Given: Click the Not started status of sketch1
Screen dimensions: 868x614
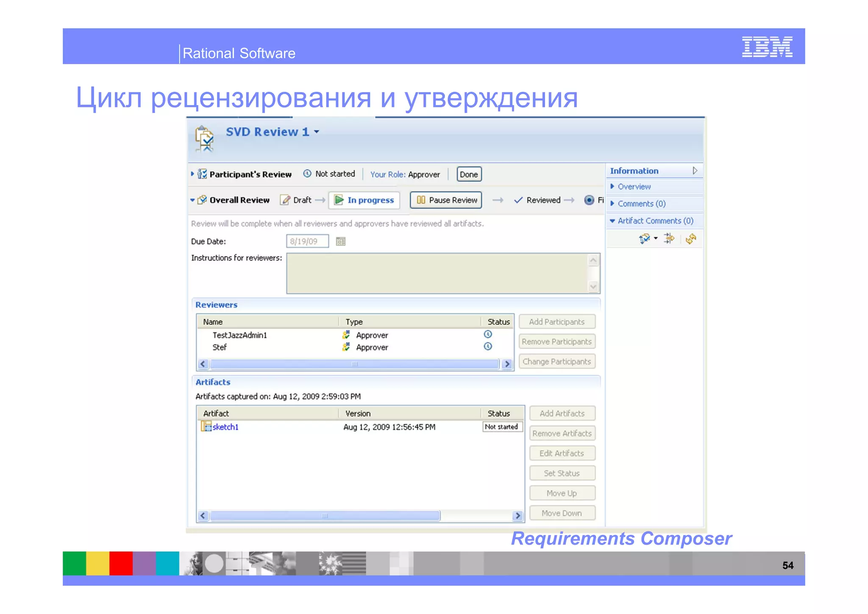Looking at the screenshot, I should (503, 427).
